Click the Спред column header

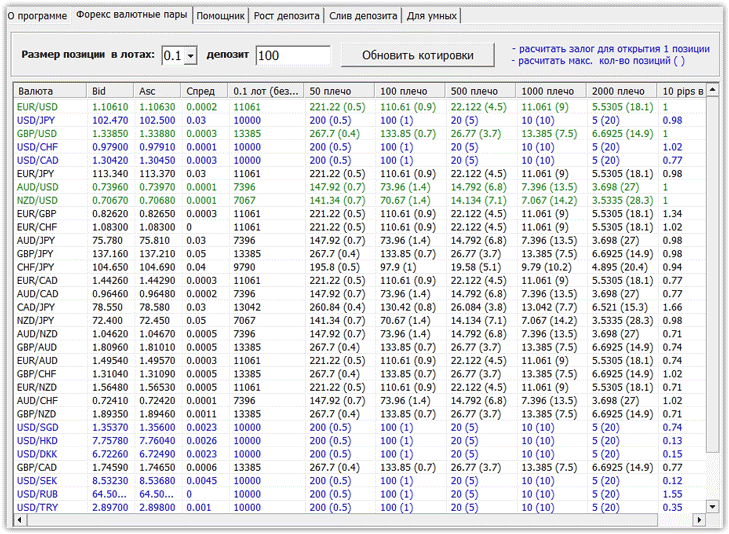click(205, 91)
